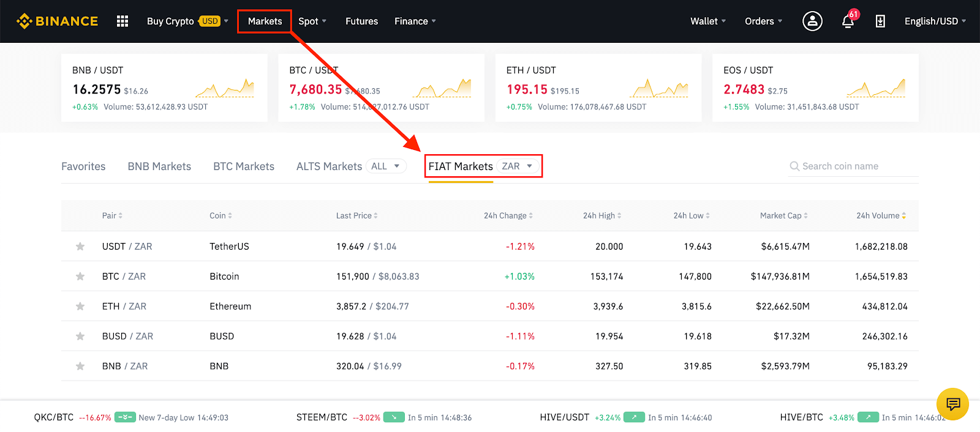Image resolution: width=980 pixels, height=432 pixels.
Task: Open the Markets menu item
Action: click(x=265, y=21)
